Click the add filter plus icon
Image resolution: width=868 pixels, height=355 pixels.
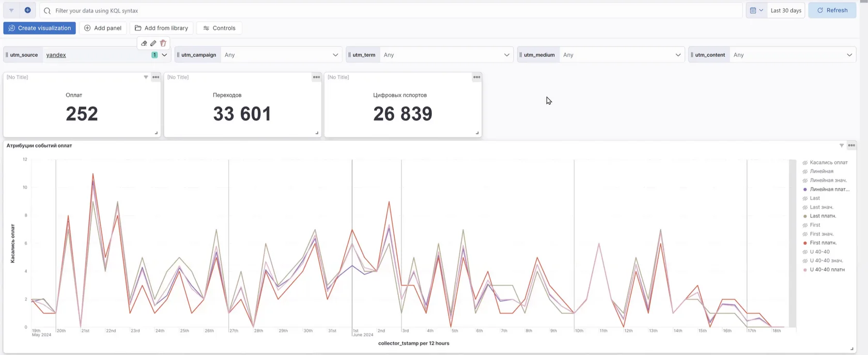pyautogui.click(x=28, y=10)
